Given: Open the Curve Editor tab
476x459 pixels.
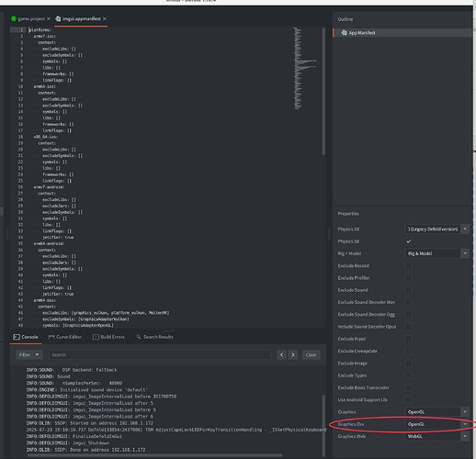Looking at the screenshot, I should (65, 337).
